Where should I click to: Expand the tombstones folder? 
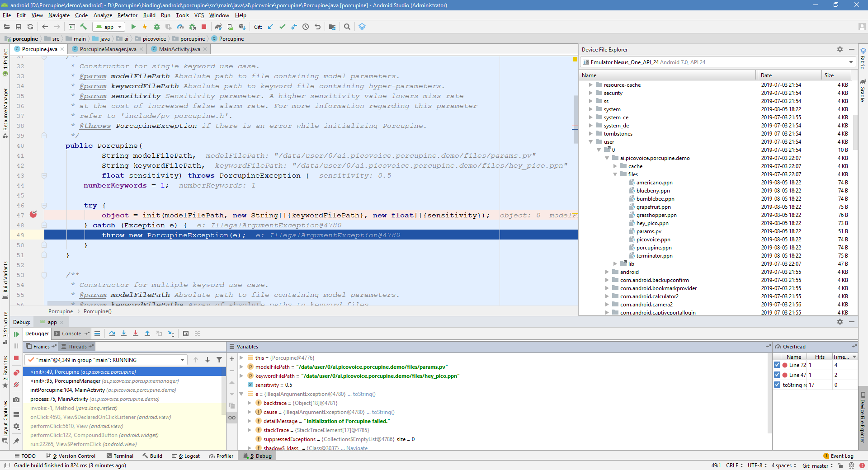[591, 134]
